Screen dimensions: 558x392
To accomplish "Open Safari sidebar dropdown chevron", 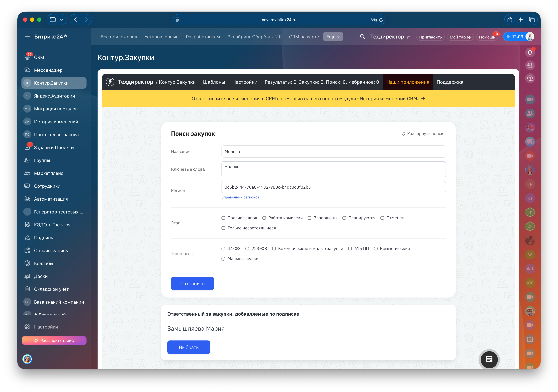I will pos(62,20).
